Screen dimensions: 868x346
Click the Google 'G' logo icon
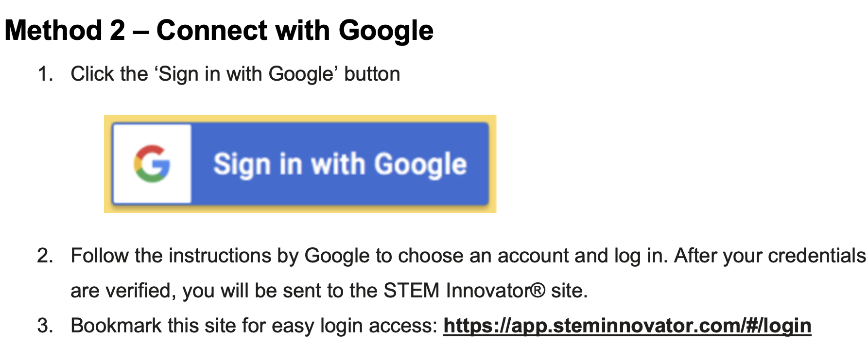(152, 164)
